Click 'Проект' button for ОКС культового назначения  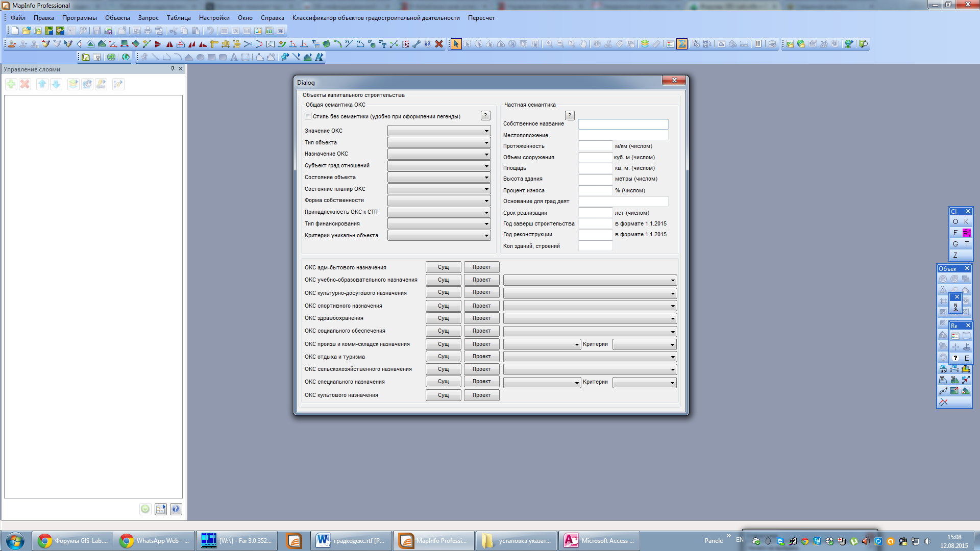(x=481, y=395)
